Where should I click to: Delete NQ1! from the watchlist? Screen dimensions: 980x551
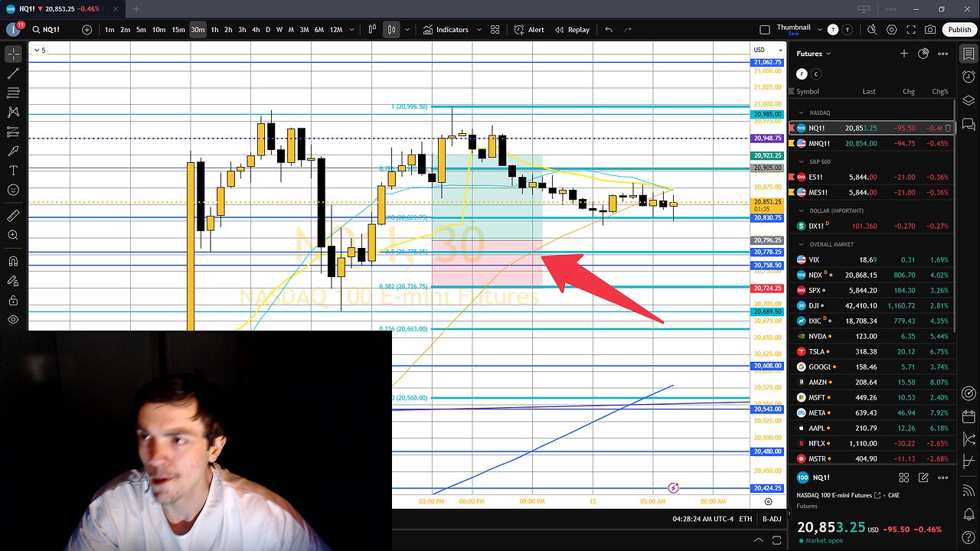click(x=948, y=128)
